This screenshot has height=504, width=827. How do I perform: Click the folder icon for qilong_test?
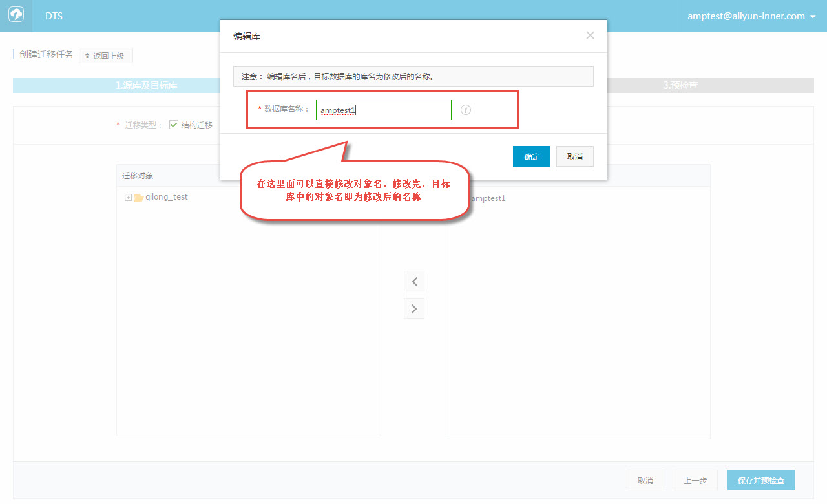click(138, 198)
